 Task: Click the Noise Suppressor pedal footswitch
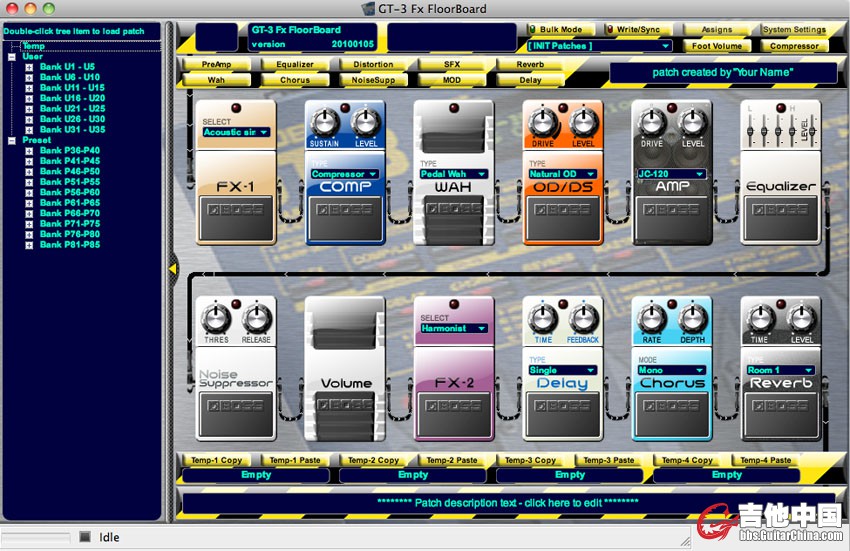coord(236,414)
